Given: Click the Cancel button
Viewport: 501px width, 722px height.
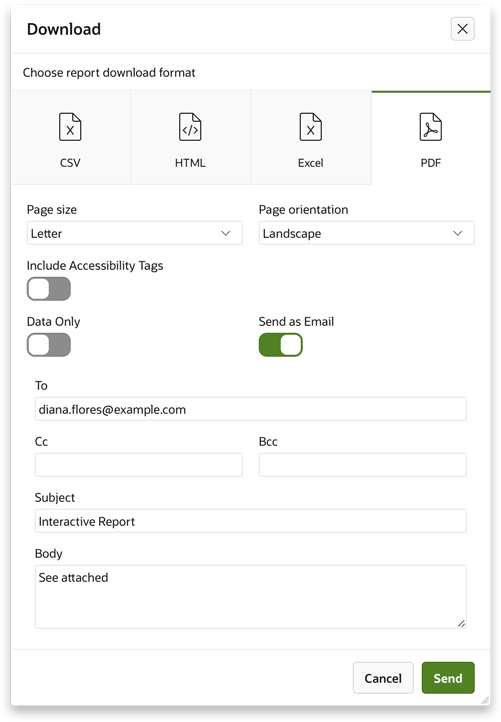Looking at the screenshot, I should pos(383,678).
